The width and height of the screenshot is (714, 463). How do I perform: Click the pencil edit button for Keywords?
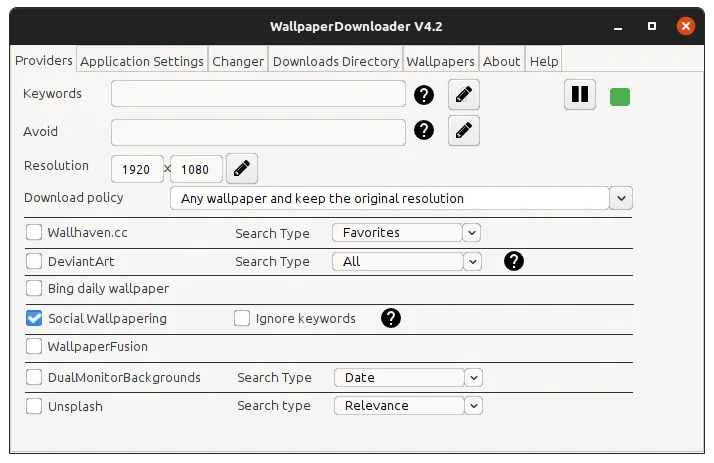[464, 95]
